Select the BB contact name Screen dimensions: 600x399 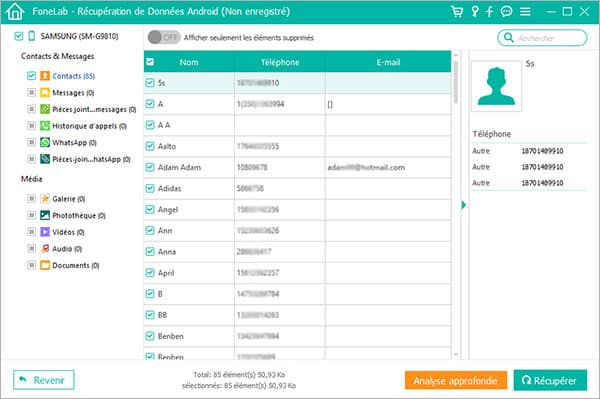pos(162,315)
